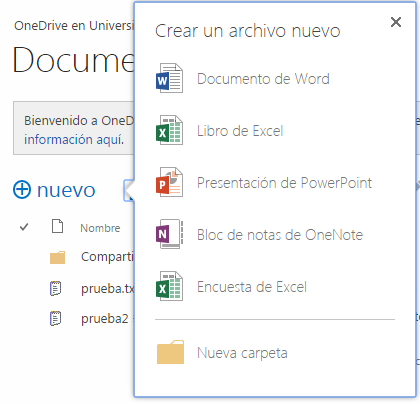The image size is (420, 404).
Task: Open the prueba2 file name
Action: [105, 319]
